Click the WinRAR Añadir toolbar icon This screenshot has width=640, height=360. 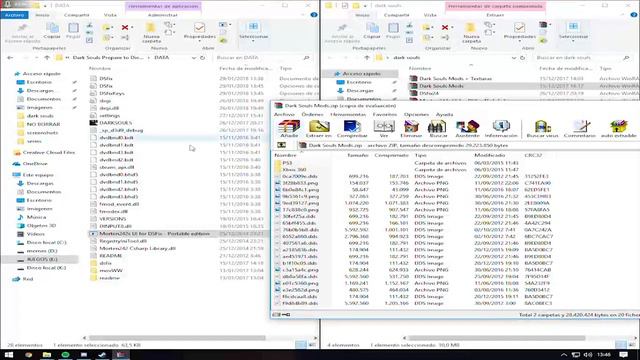click(x=289, y=129)
